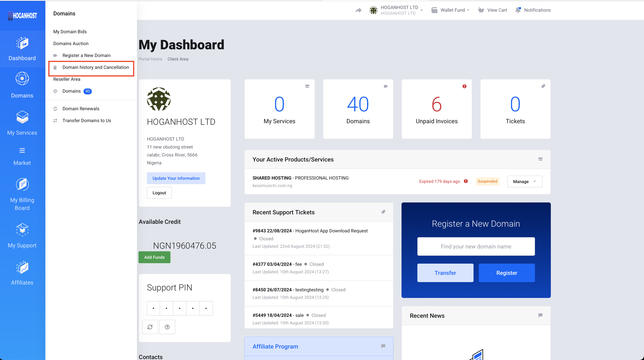The width and height of the screenshot is (644, 360).
Task: Click the flag icon in Affiliate Program header
Action: 383,346
